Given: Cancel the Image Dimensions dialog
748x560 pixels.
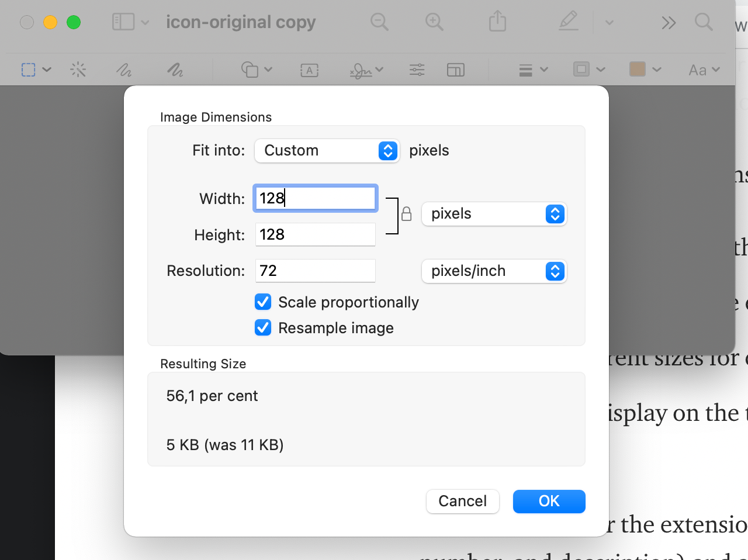Looking at the screenshot, I should click(462, 501).
